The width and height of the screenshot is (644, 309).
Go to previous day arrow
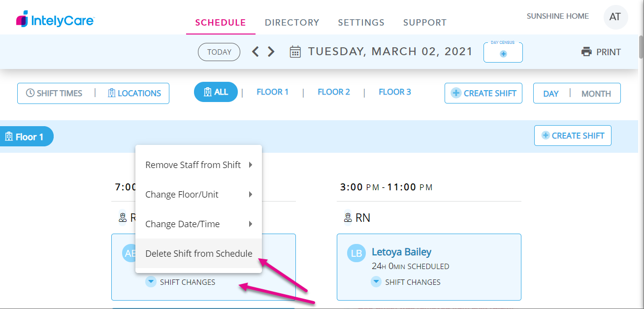255,52
